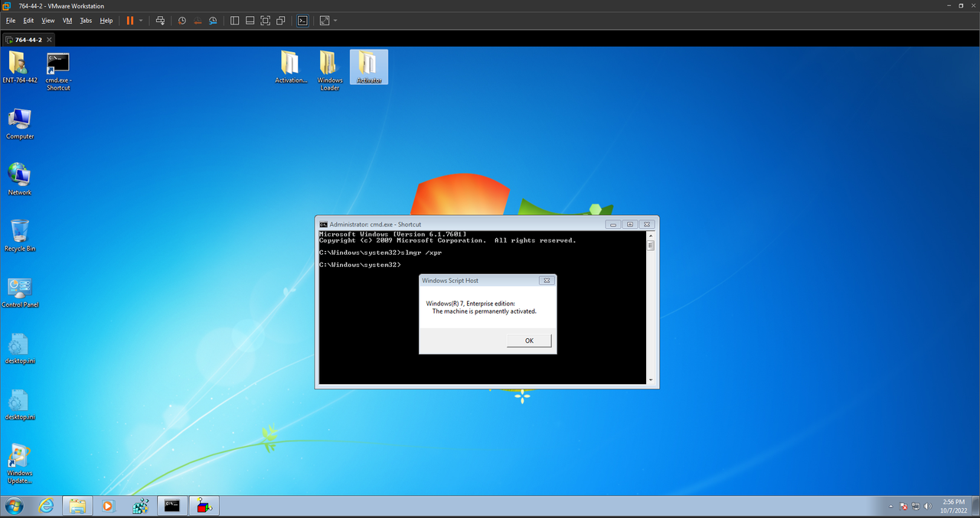Click the 2:56 PM taskbar clock
Screen dimensions: 980x518
coord(953,502)
